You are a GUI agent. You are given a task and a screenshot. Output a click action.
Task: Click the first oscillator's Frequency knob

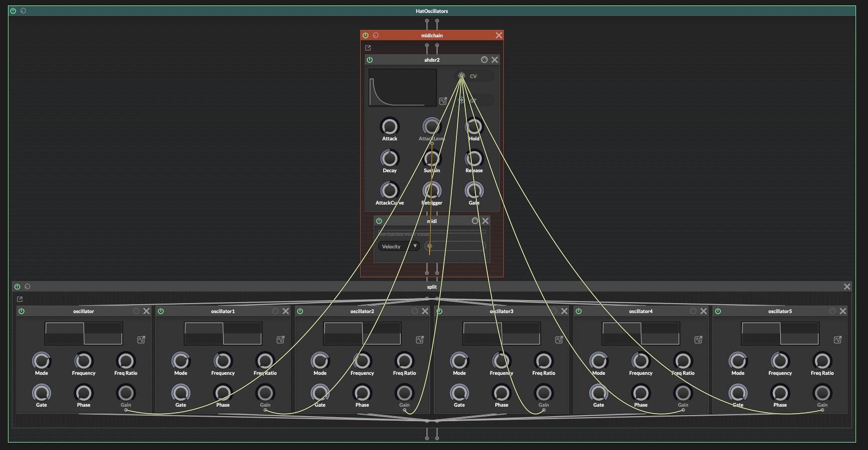[x=84, y=361]
